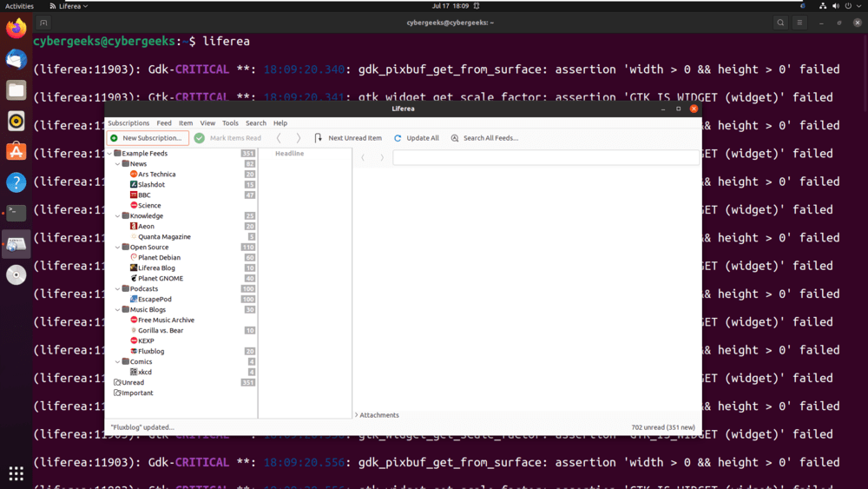Select the Fluxblog feed icon
The image size is (868, 489).
coord(134,351)
